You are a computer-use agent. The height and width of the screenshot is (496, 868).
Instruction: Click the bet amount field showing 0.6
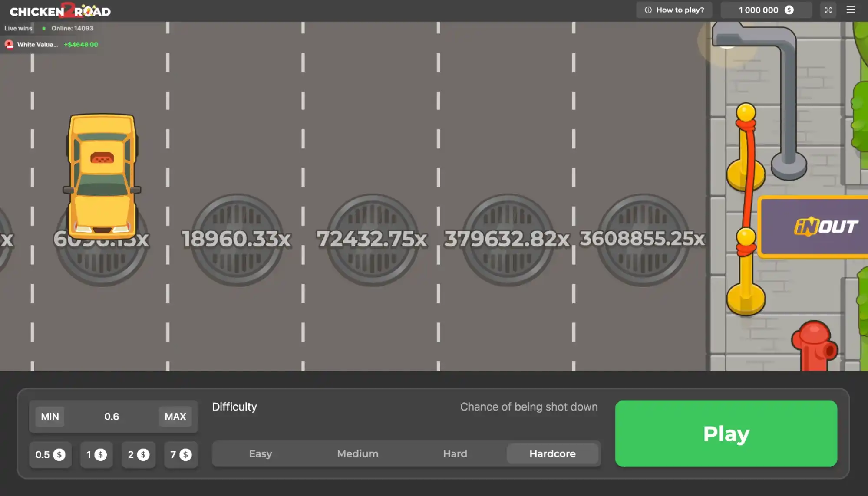point(112,417)
